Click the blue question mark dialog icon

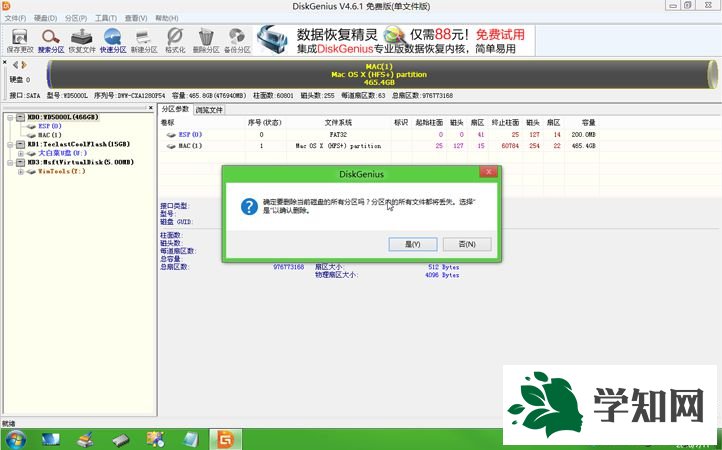249,206
